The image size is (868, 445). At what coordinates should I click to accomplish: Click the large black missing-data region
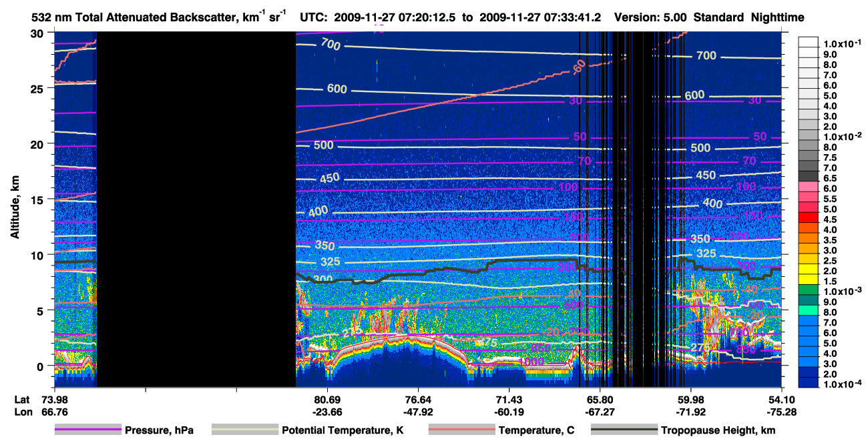pos(196,209)
